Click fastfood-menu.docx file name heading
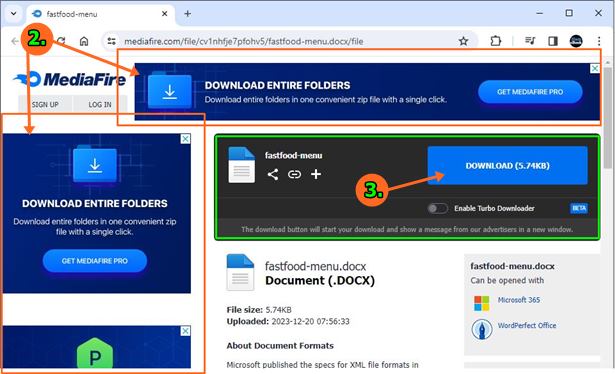The width and height of the screenshot is (615, 374). [315, 266]
